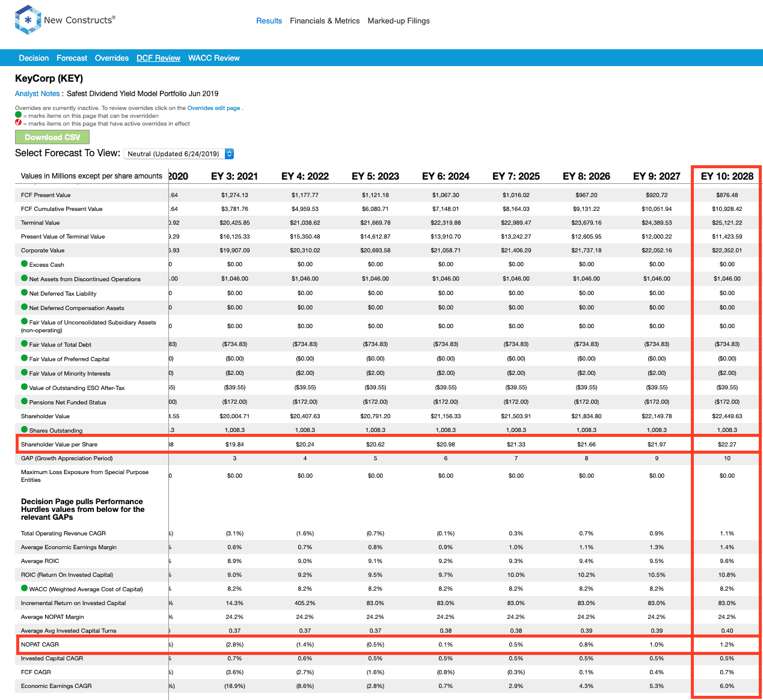Click the Invested Capital CAGR row label
This screenshot has height=700, width=763.
tap(52, 658)
